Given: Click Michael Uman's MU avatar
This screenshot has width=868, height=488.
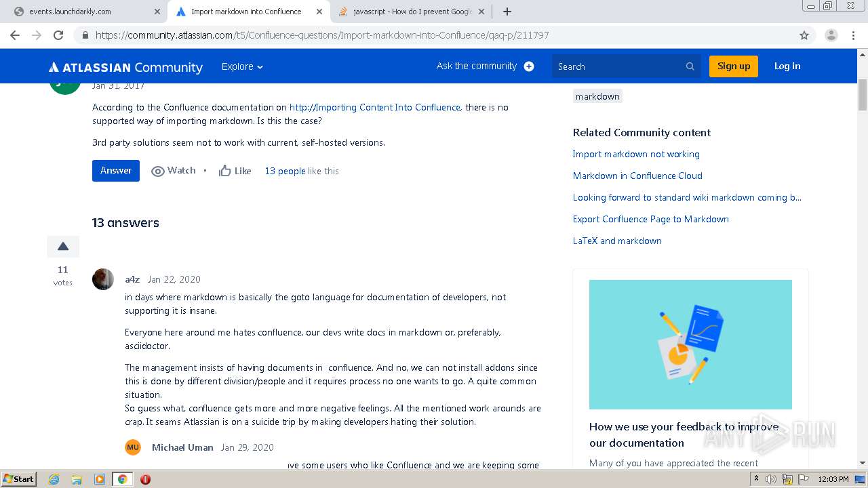Looking at the screenshot, I should click(x=133, y=447).
